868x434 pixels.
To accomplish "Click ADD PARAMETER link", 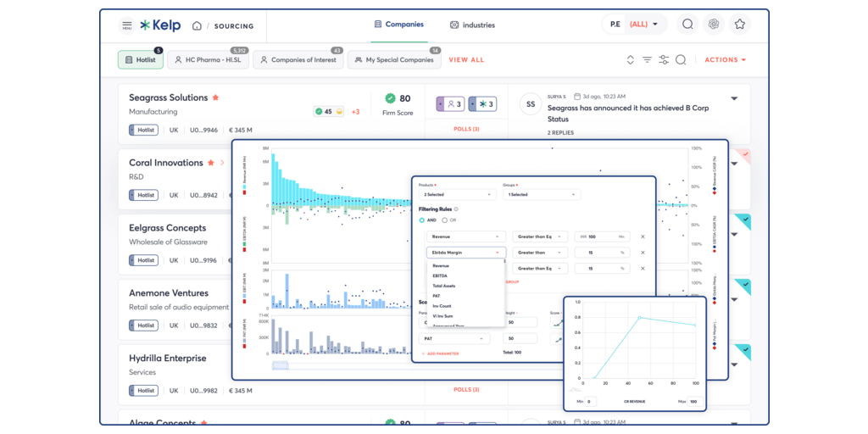I will pyautogui.click(x=442, y=353).
